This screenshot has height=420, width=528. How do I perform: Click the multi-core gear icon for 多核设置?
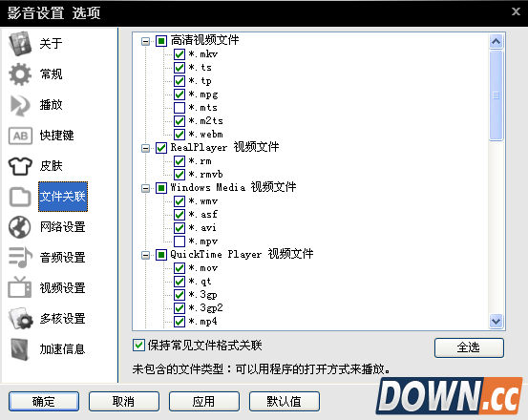[21, 319]
